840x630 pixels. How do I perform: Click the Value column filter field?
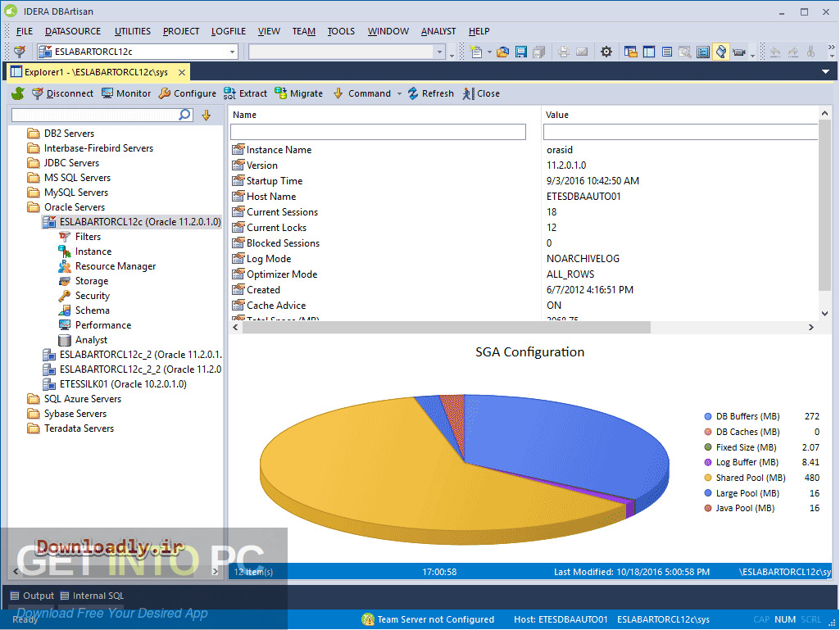680,132
